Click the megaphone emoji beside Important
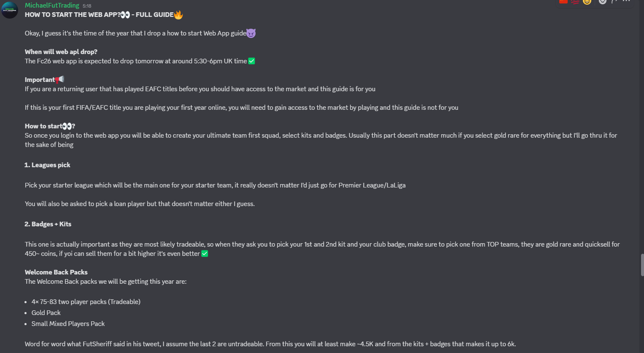The height and width of the screenshot is (353, 644). 60,79
